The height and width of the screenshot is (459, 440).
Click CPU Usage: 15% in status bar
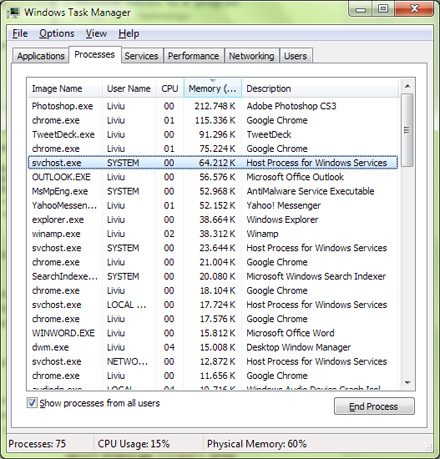[134, 444]
